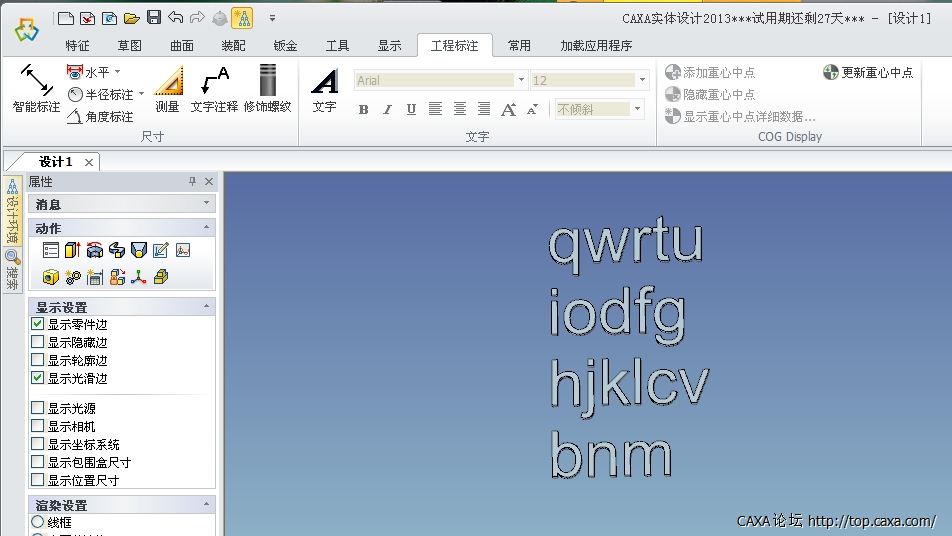
Task: Redo with the forward arrow icon
Action: [x=197, y=18]
